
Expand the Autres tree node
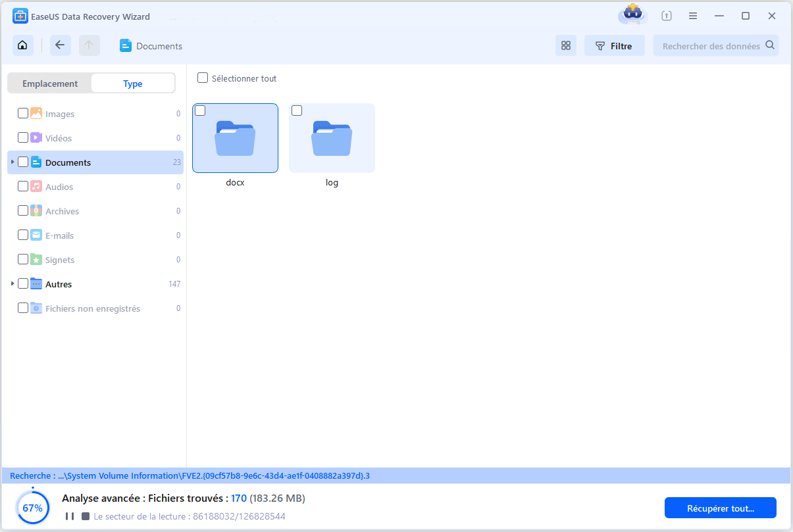13,283
